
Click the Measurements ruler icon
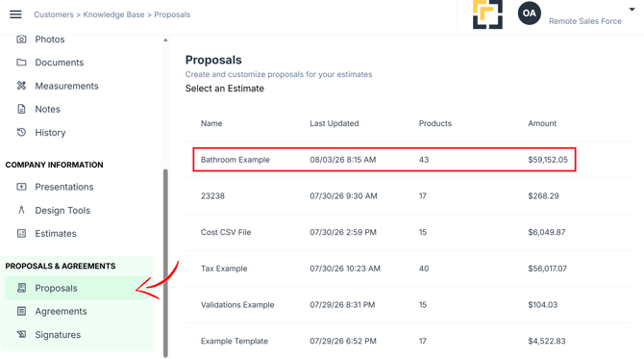(21, 86)
